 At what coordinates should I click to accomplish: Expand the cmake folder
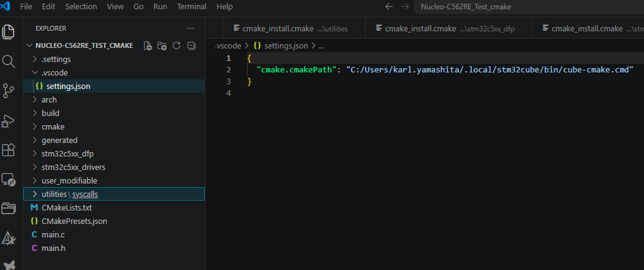[x=114, y=127]
